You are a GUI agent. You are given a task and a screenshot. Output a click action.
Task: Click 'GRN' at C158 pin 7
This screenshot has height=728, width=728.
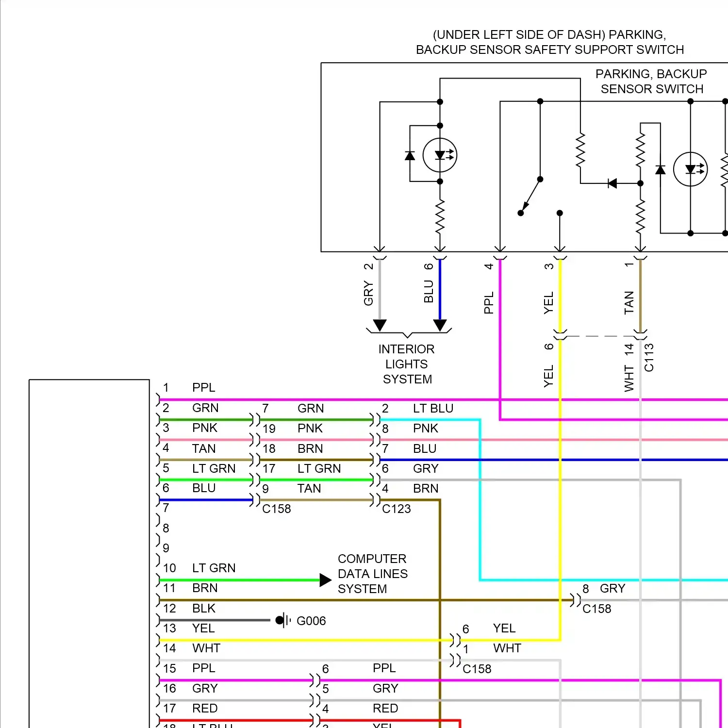[311, 409]
